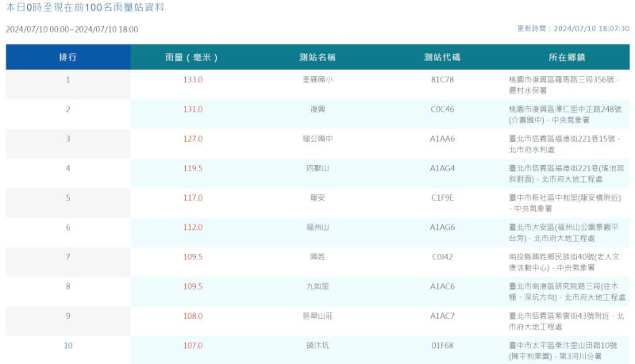Viewport: 635px width, 364px height.
Task: Click rank number 2 in the C0C46 row
Action: click(68, 109)
